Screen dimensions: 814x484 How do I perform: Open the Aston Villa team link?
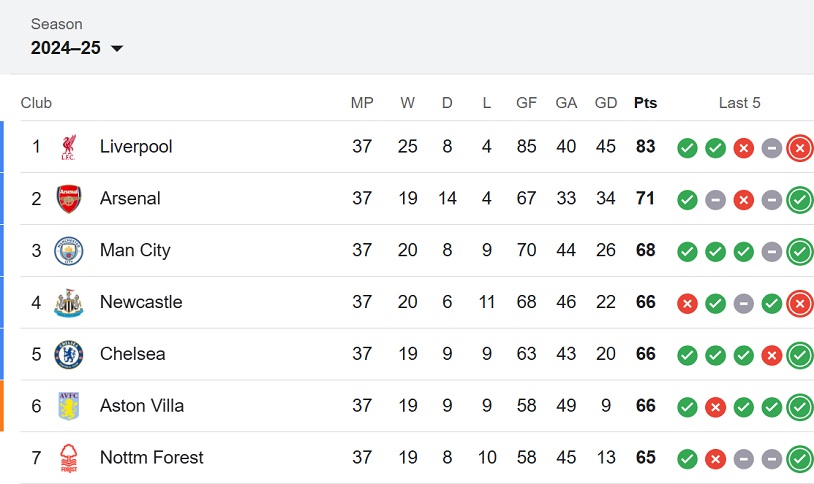pos(142,406)
